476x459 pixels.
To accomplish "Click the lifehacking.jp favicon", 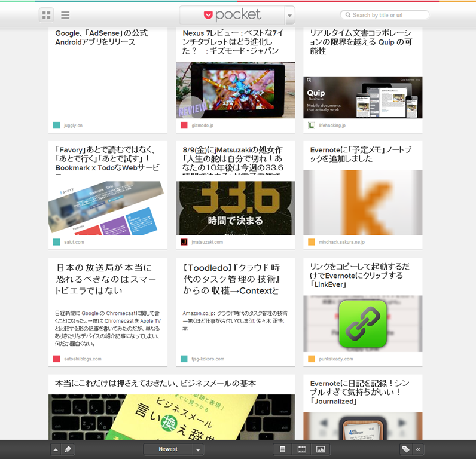I will 312,126.
